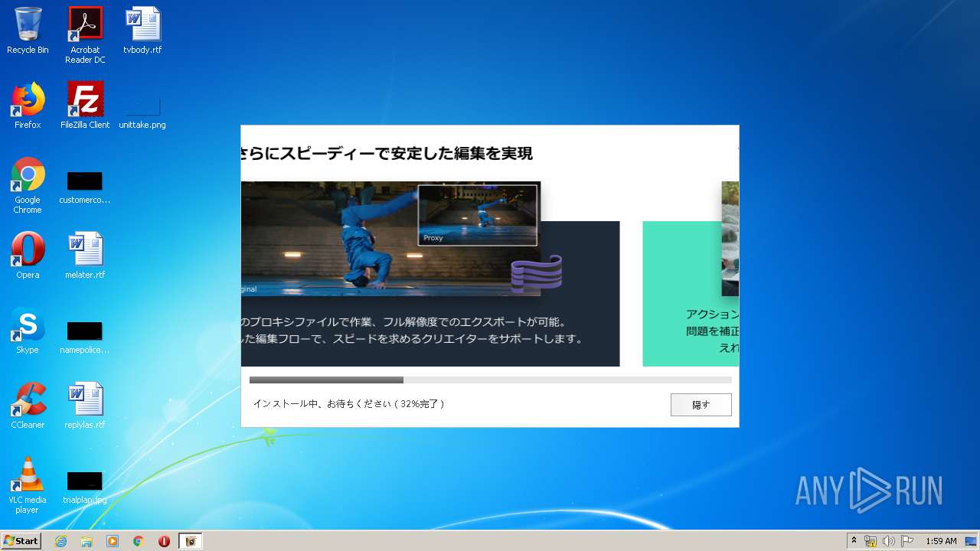Screen dimensions: 980x551
Task: Open the Opera desktop shortcut
Action: pos(28,256)
